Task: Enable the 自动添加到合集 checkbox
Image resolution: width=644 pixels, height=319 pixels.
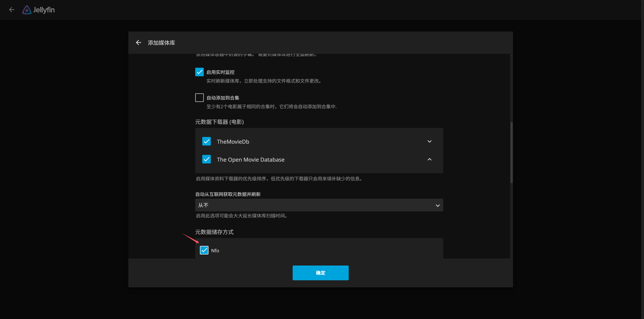Action: click(199, 98)
